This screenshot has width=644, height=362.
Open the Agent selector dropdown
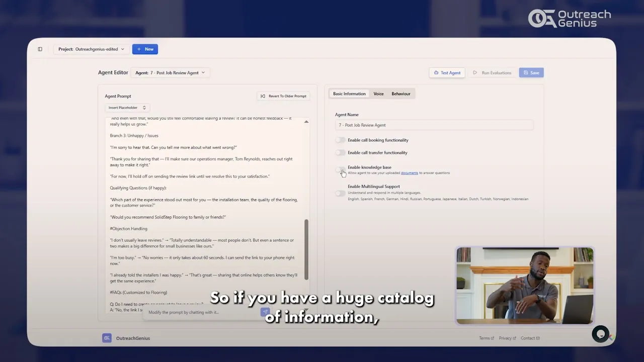[170, 73]
